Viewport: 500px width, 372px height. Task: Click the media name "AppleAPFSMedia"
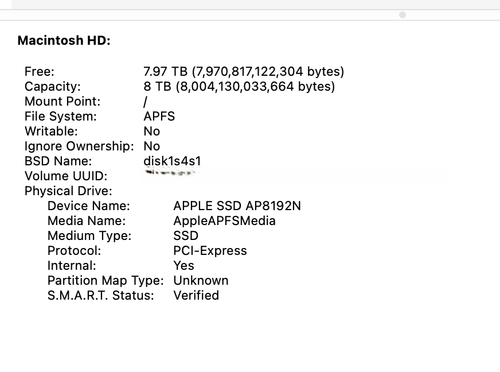click(x=224, y=221)
